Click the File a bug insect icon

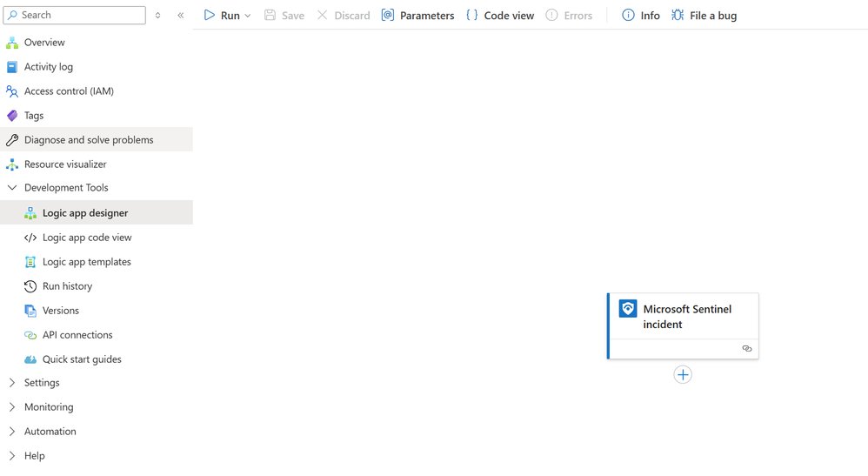point(678,15)
